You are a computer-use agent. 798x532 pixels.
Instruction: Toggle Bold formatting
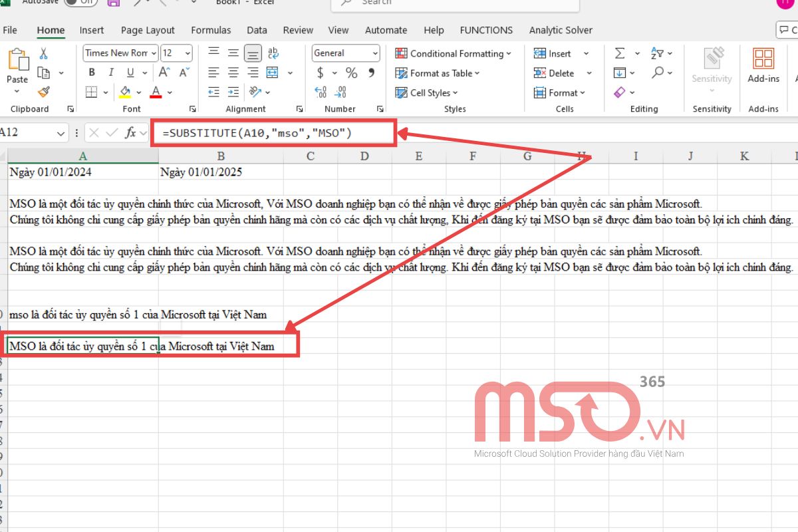pos(92,72)
